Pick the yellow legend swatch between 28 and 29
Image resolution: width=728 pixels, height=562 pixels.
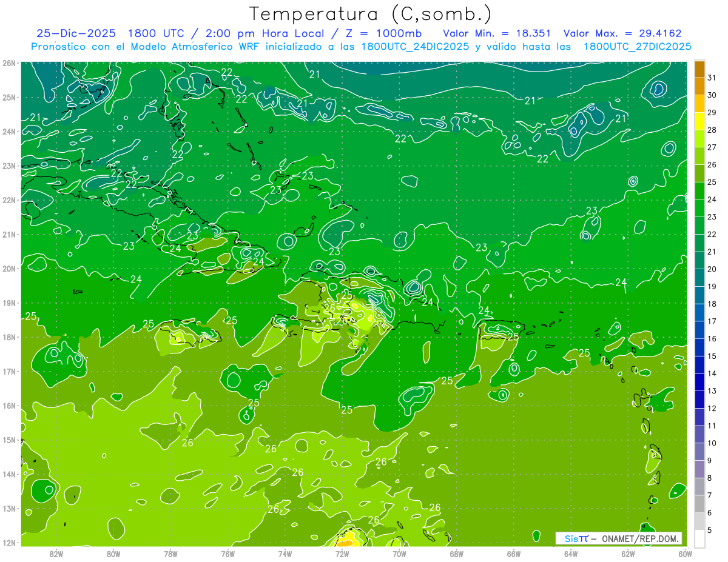coord(699,121)
